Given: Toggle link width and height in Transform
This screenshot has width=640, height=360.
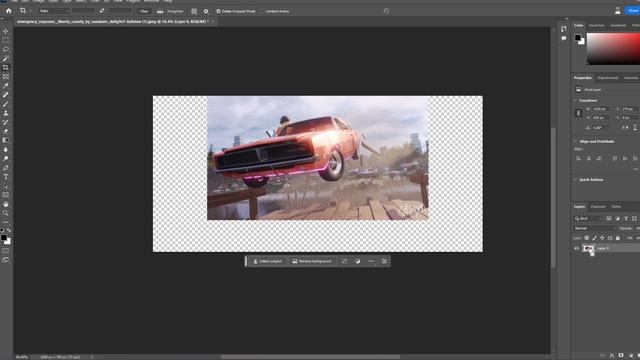Looking at the screenshot, I should click(578, 113).
